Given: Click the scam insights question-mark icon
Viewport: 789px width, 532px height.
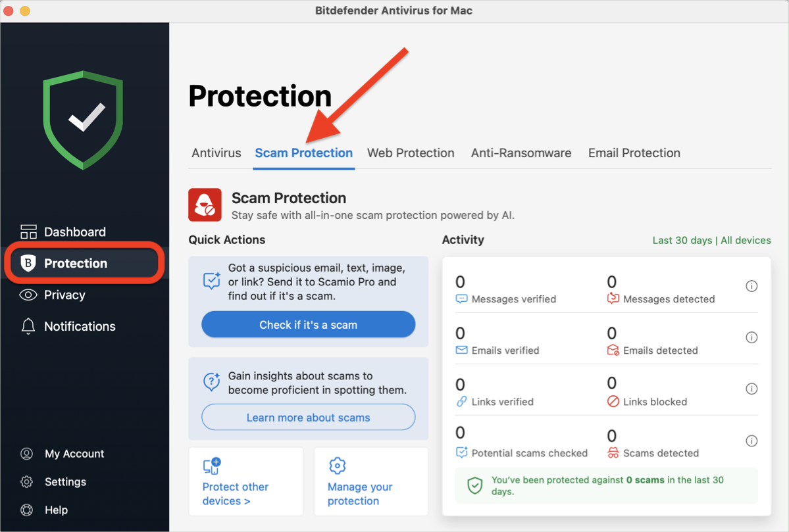Looking at the screenshot, I should tap(212, 381).
